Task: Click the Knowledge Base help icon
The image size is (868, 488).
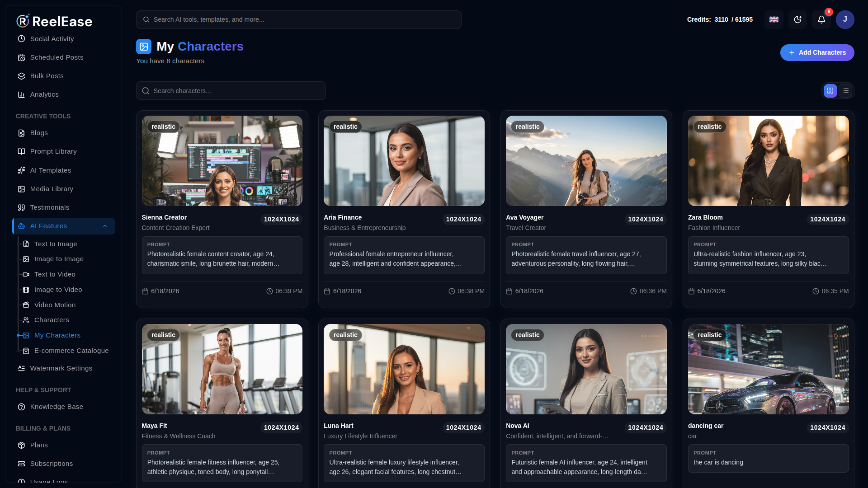Action: click(x=21, y=407)
